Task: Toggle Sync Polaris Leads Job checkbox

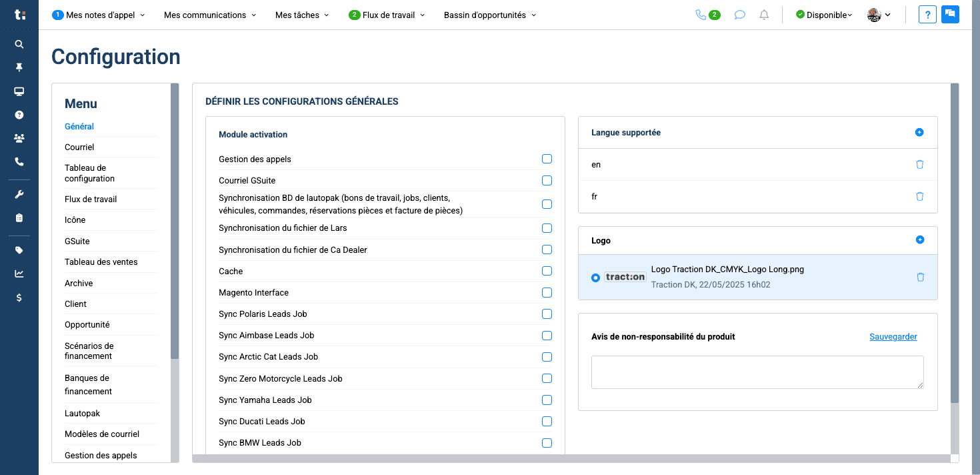Action: 547,314
